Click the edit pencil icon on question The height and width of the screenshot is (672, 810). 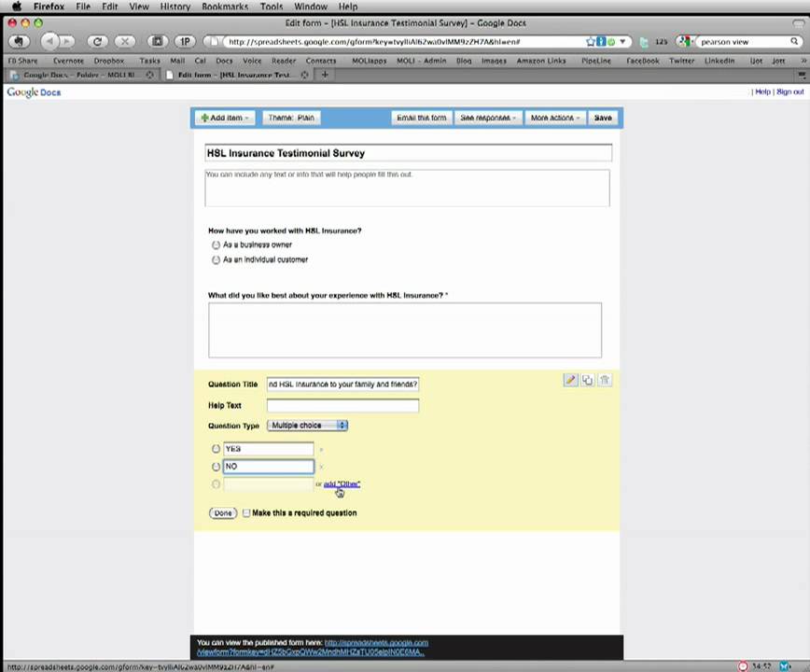click(x=570, y=380)
